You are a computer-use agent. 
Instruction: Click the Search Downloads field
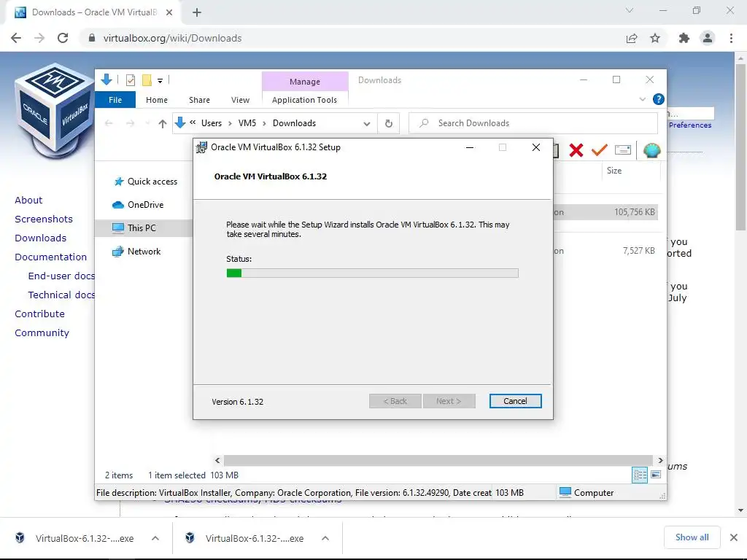point(533,123)
